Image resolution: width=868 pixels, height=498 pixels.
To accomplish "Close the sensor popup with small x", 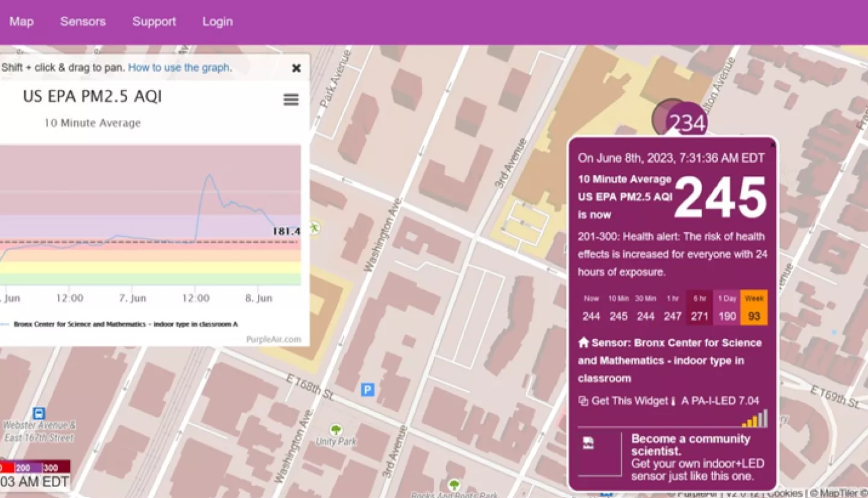I will tap(773, 145).
